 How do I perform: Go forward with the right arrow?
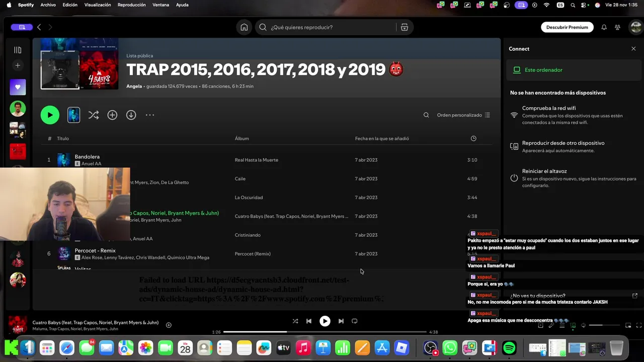coord(50,27)
